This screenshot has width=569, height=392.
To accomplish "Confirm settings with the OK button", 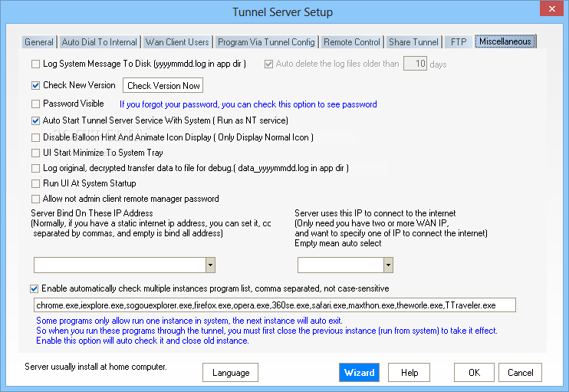I will point(474,373).
